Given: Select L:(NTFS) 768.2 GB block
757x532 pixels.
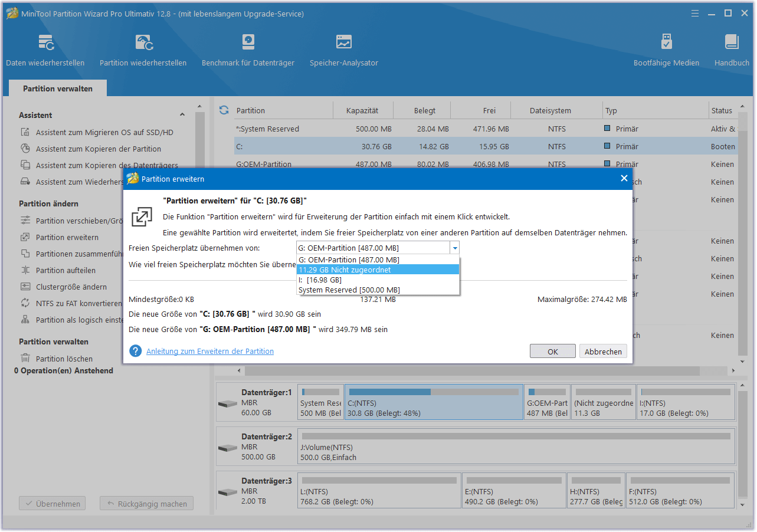Looking at the screenshot, I should point(379,491).
